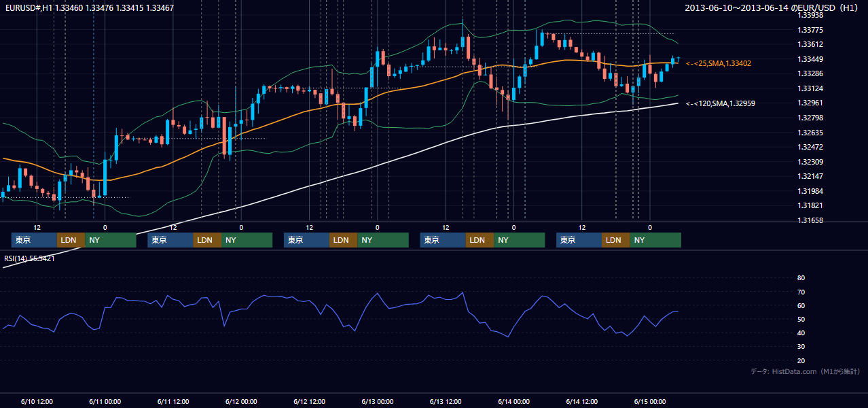Select the 120 SMA label reading 1.32959
Image resolution: width=868 pixels, height=408 pixels.
tap(721, 103)
